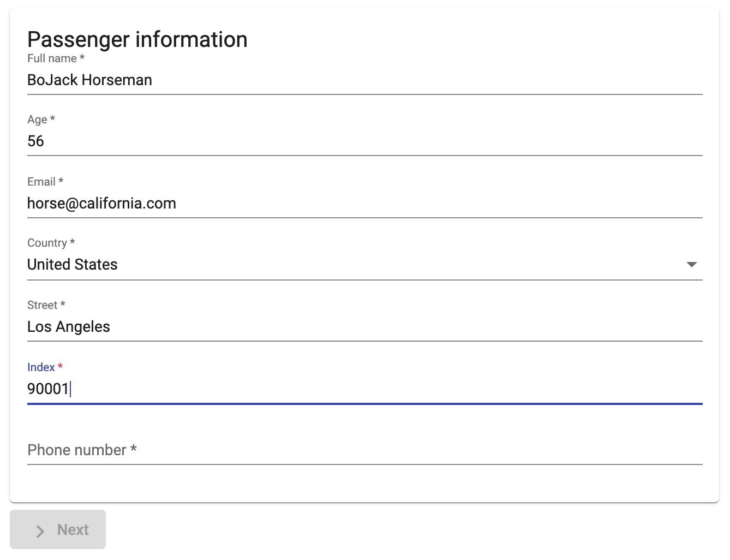This screenshot has width=730, height=560.
Task: Focus the Phone number input field
Action: 364,450
